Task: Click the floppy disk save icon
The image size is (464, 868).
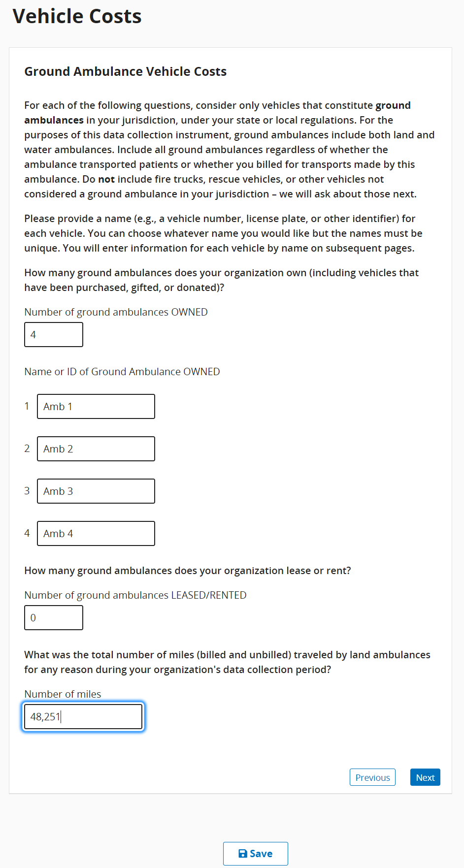Action: pos(243,854)
